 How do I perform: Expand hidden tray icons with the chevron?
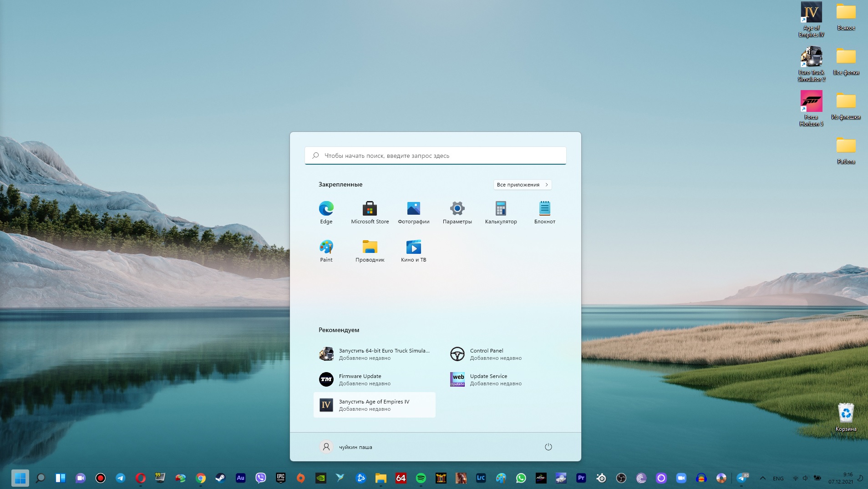point(763,478)
